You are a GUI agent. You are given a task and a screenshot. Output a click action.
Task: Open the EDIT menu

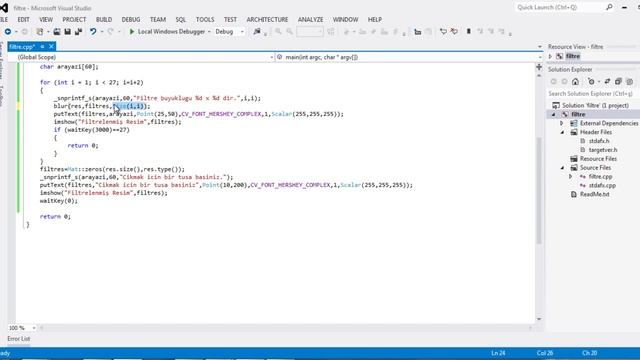23,20
